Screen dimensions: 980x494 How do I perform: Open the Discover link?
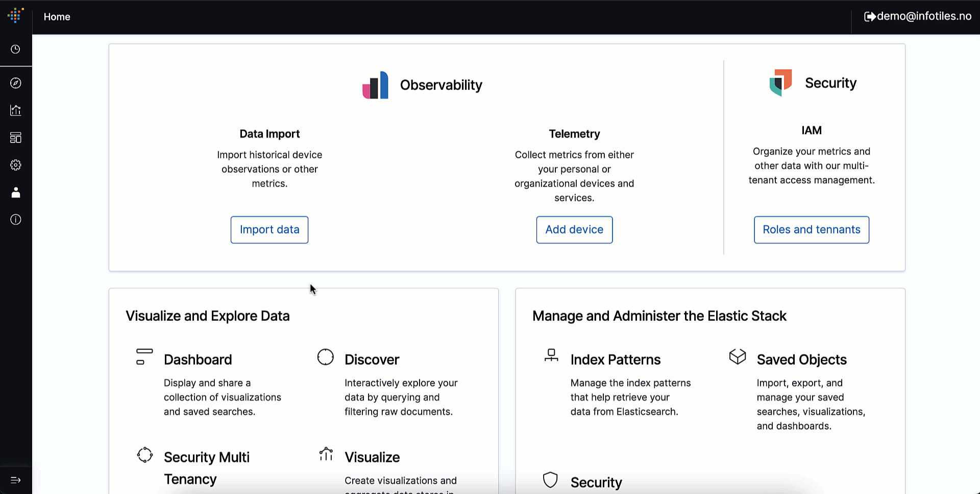click(x=372, y=360)
